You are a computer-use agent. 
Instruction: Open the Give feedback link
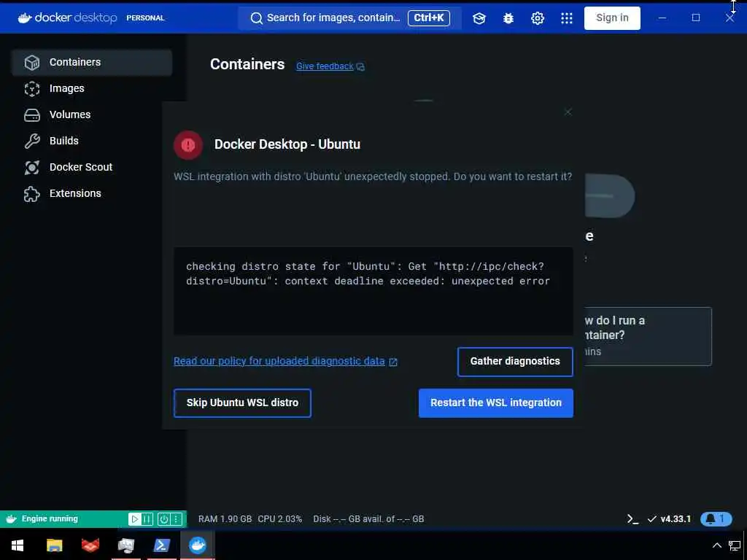tap(325, 66)
